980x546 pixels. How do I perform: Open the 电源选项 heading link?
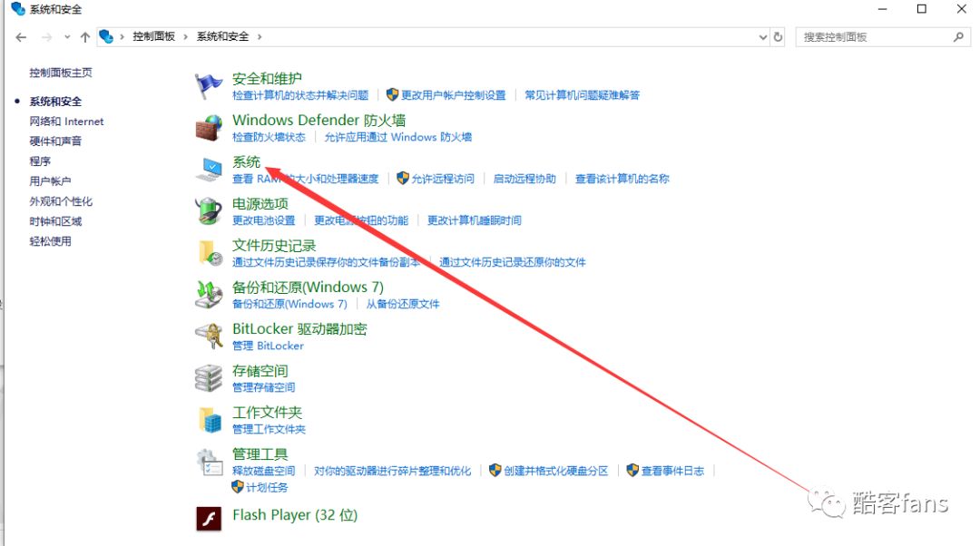coord(260,204)
